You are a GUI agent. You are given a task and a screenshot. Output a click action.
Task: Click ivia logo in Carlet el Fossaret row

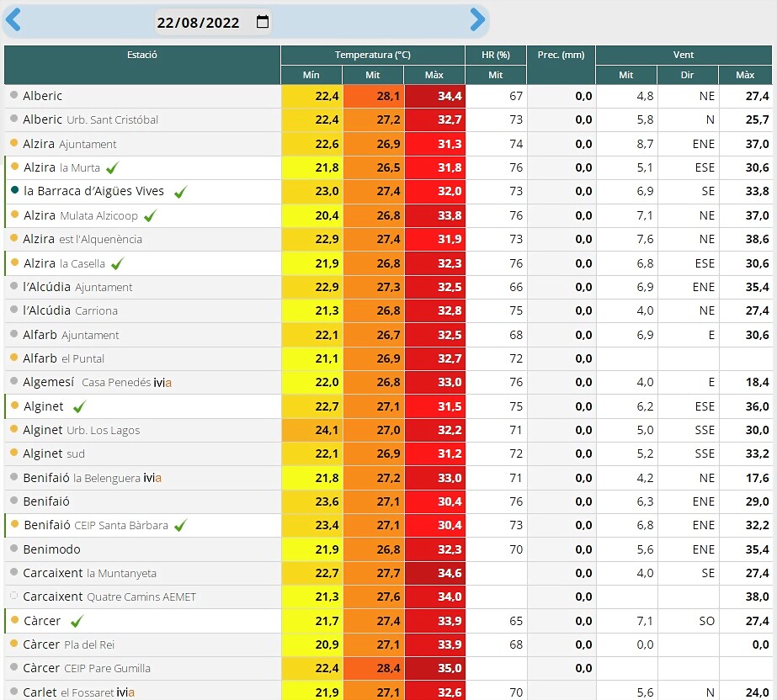125,692
